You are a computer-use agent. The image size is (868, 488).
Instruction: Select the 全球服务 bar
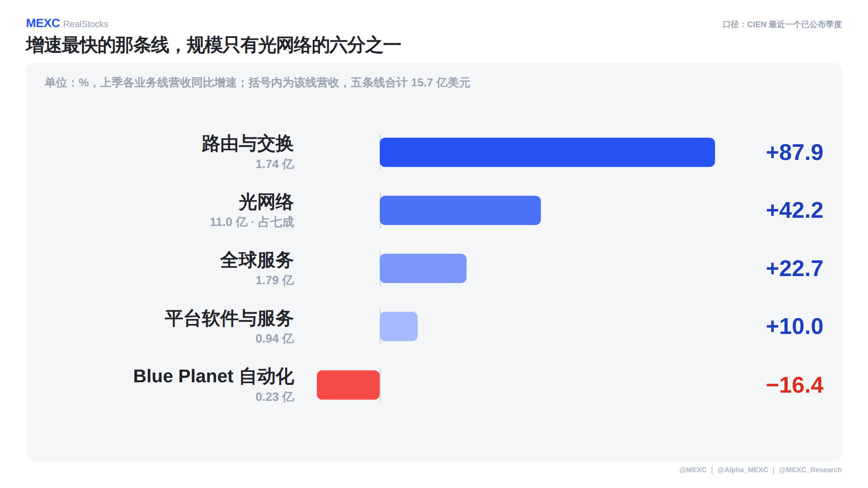[423, 268]
